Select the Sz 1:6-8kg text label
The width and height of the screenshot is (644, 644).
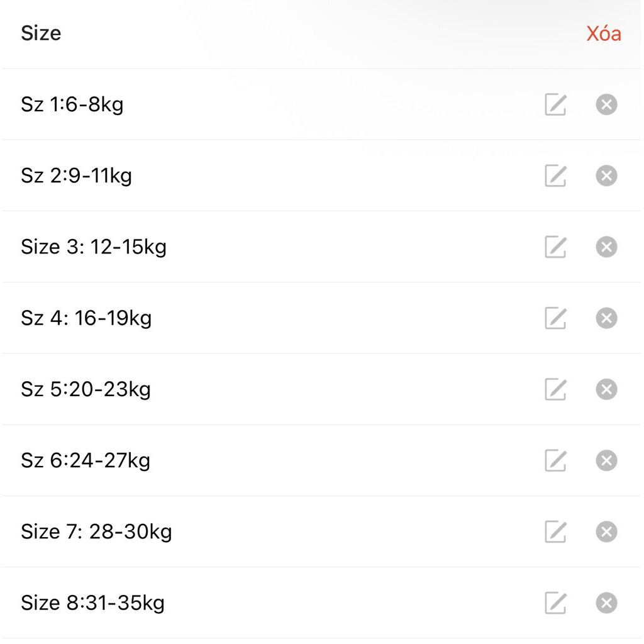(x=72, y=104)
